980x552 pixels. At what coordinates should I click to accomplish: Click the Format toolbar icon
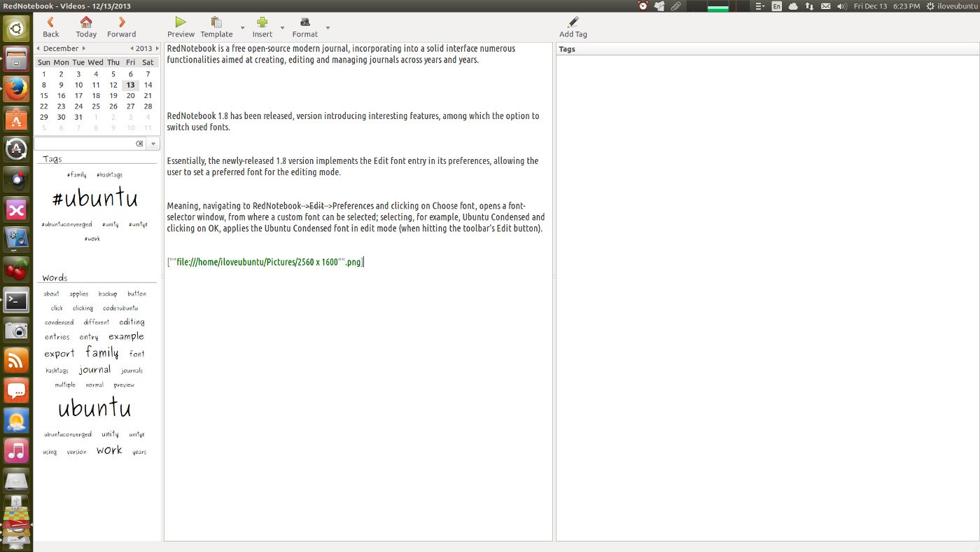tap(304, 22)
